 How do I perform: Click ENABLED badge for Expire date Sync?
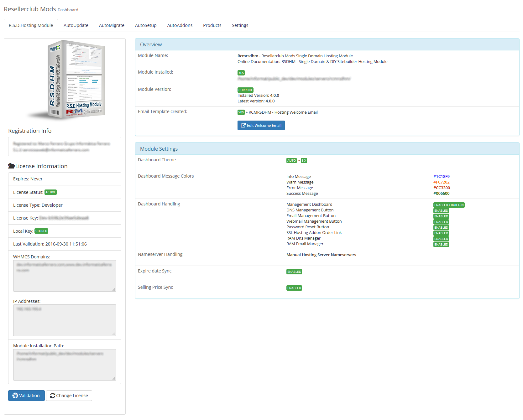click(294, 272)
